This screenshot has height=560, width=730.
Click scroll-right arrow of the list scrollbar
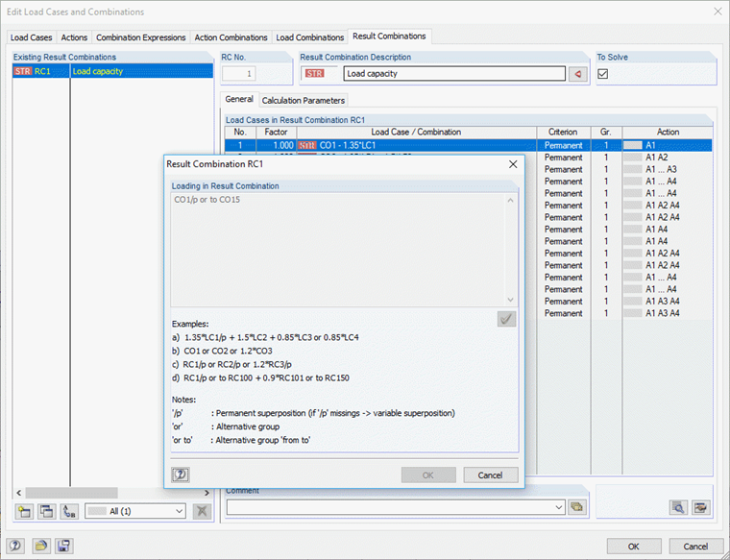click(x=207, y=493)
